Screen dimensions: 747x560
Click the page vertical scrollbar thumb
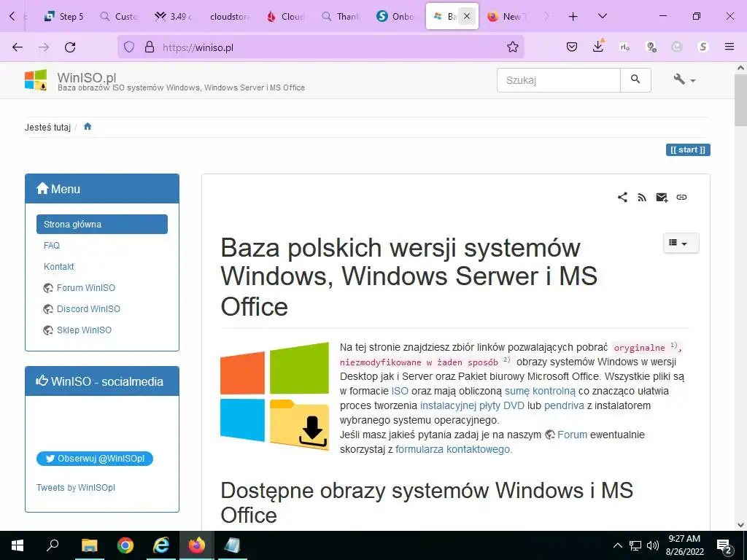point(741,100)
